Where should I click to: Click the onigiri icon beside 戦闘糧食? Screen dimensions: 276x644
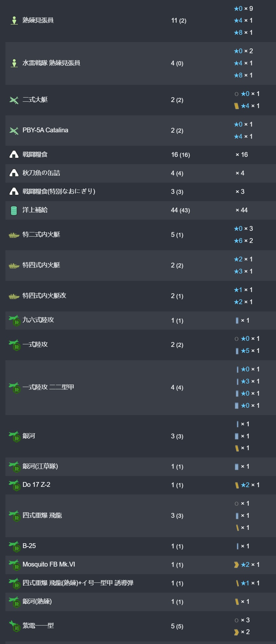pyautogui.click(x=14, y=155)
